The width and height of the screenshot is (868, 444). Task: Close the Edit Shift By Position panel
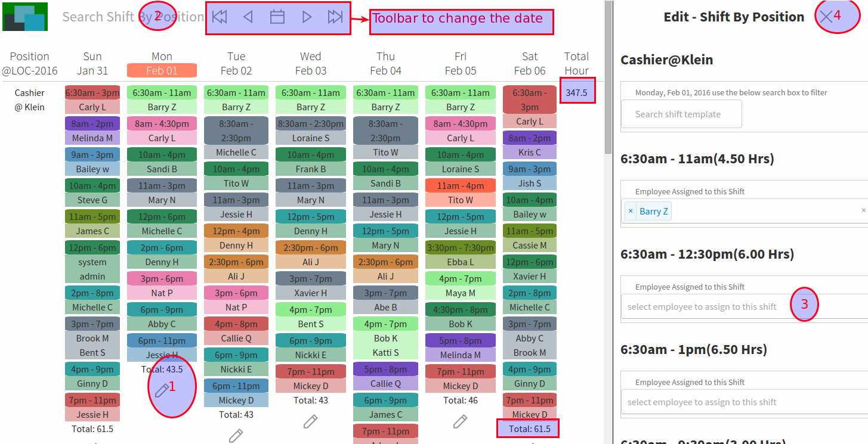pos(826,17)
